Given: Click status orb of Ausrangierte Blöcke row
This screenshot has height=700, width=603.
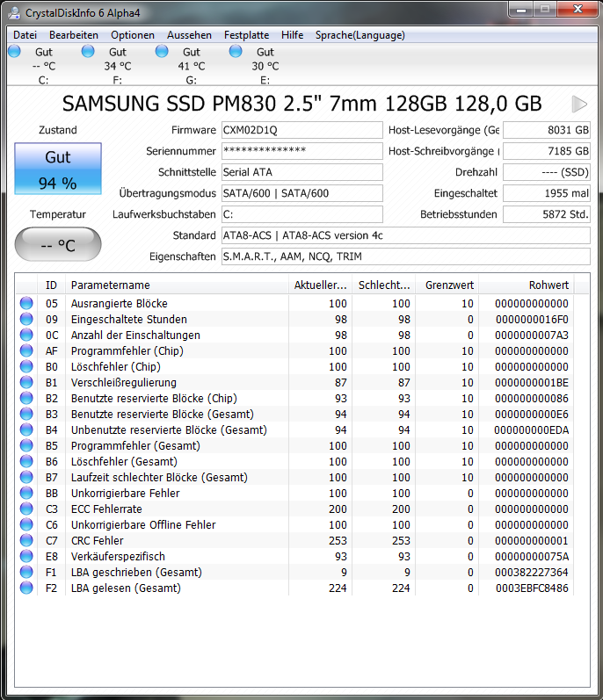Looking at the screenshot, I should click(x=26, y=303).
